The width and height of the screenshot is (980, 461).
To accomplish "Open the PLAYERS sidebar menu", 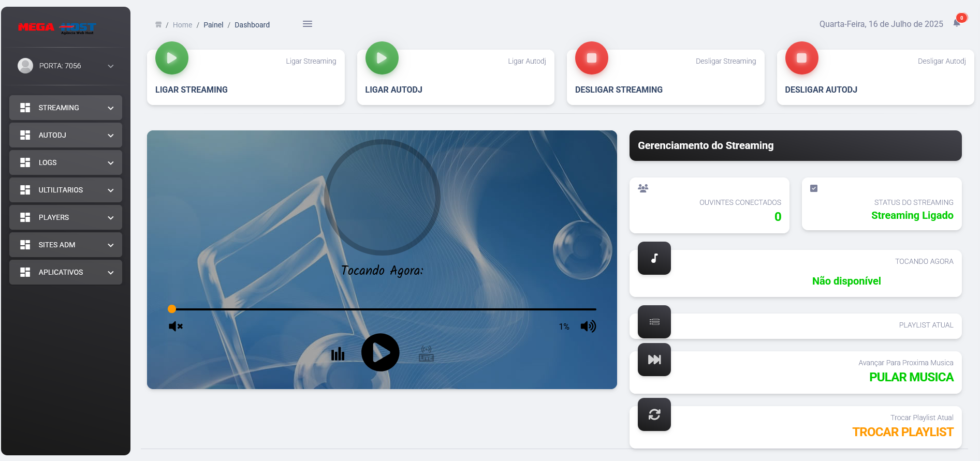I will (66, 217).
